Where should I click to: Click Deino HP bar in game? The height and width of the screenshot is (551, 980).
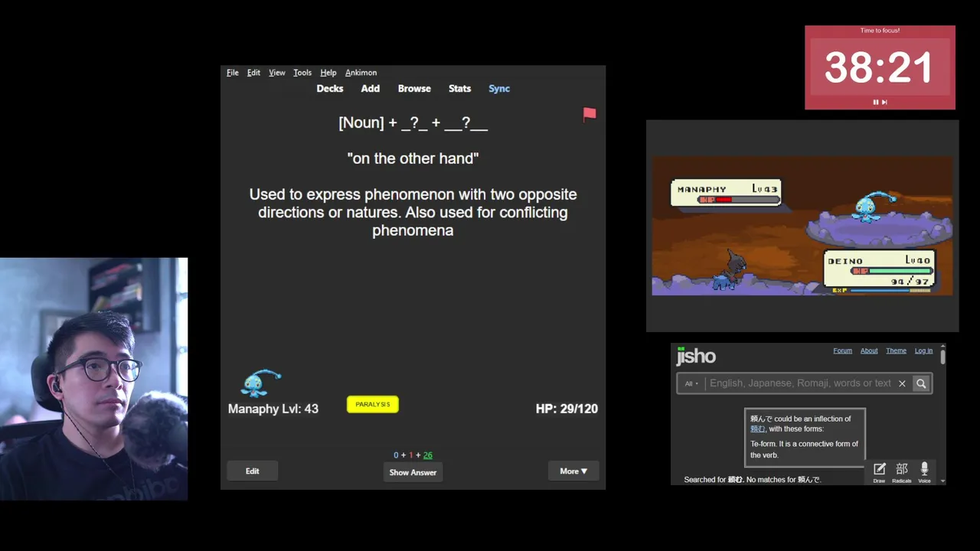(892, 271)
